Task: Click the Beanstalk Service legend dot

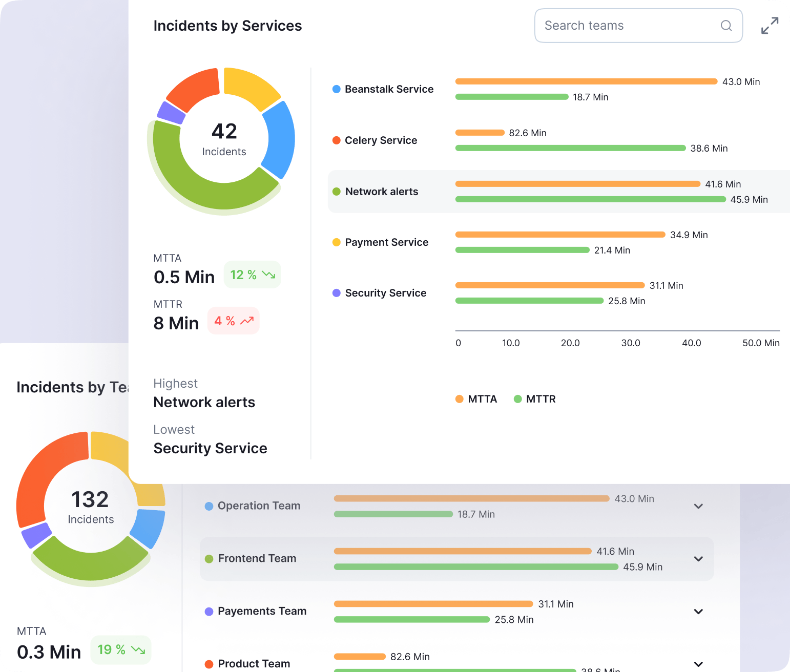Action: [x=336, y=89]
